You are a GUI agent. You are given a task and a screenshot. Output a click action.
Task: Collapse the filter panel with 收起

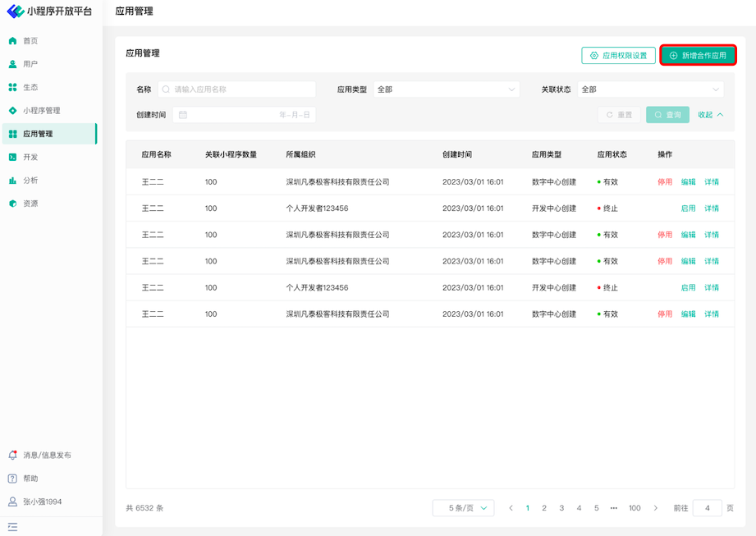click(x=710, y=115)
